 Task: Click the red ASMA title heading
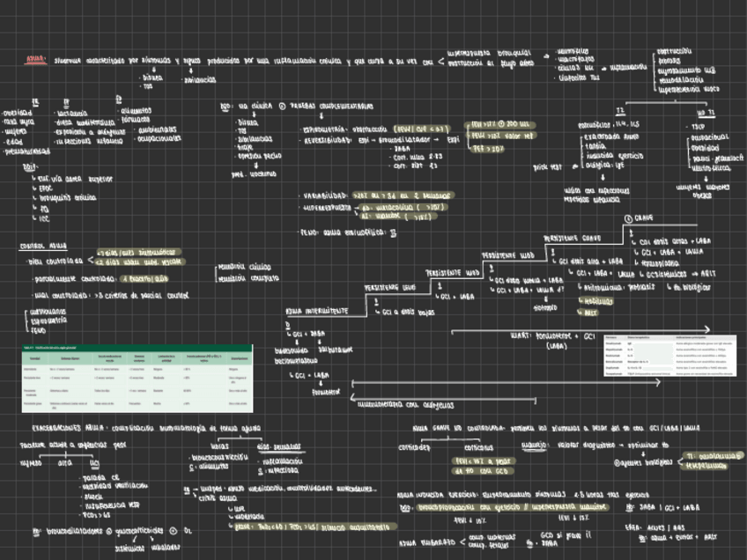click(35, 61)
